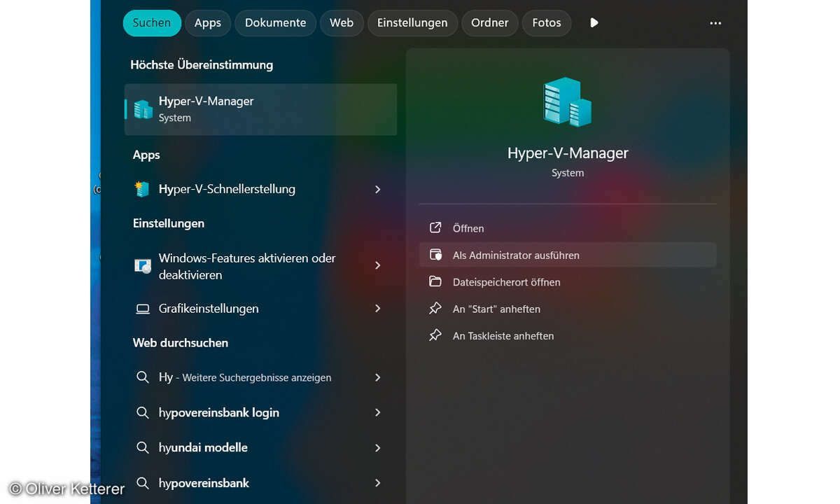Click the search icon of the last hypovereinsbank row

click(x=143, y=483)
